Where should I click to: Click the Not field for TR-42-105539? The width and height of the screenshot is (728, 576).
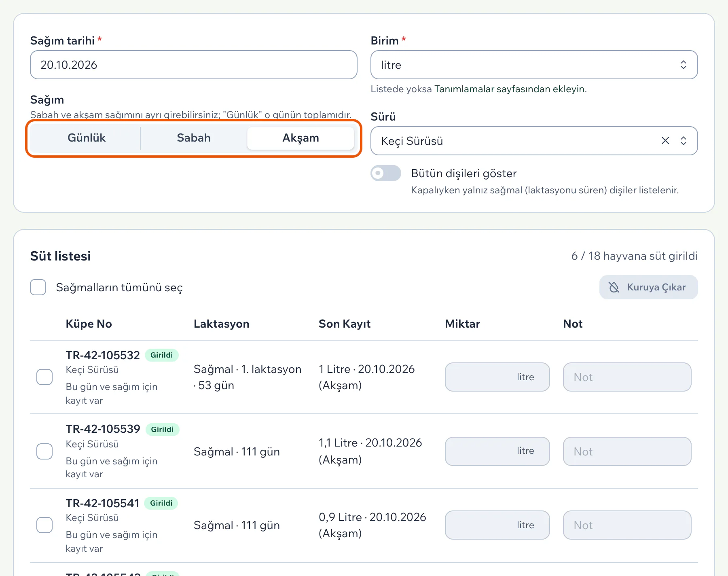tap(627, 451)
